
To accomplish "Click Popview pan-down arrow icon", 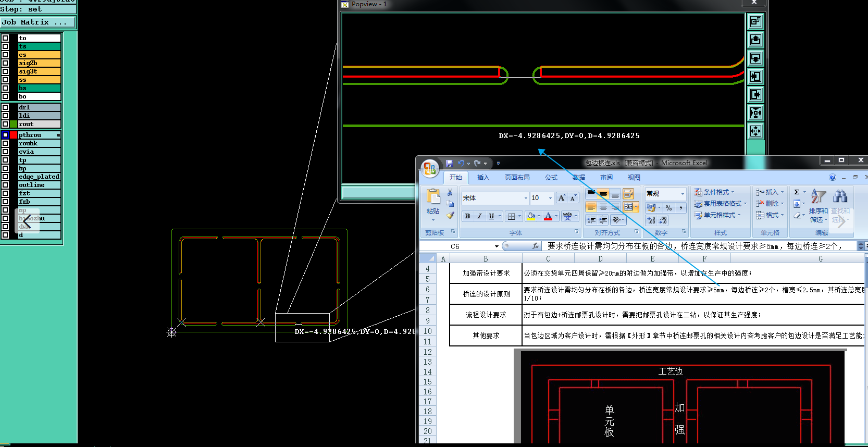I will point(755,58).
